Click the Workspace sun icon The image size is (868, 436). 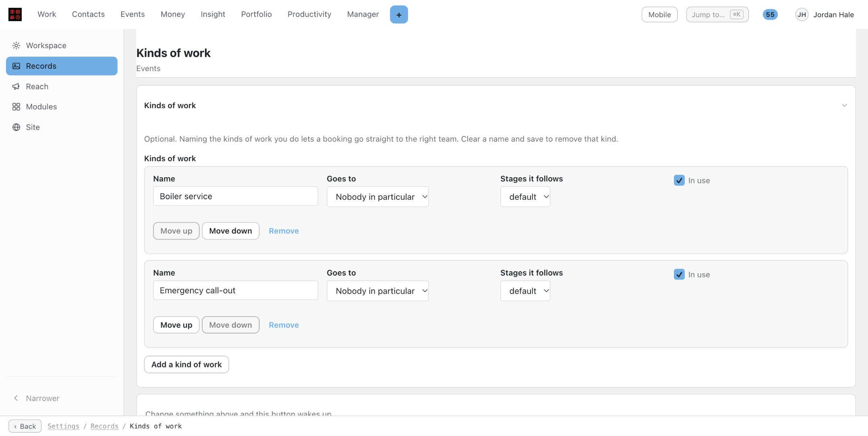point(16,45)
